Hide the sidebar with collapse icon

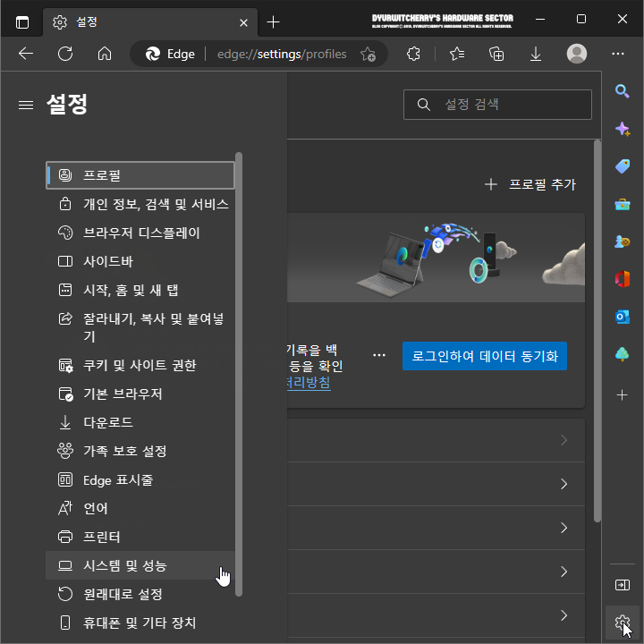[x=623, y=585]
